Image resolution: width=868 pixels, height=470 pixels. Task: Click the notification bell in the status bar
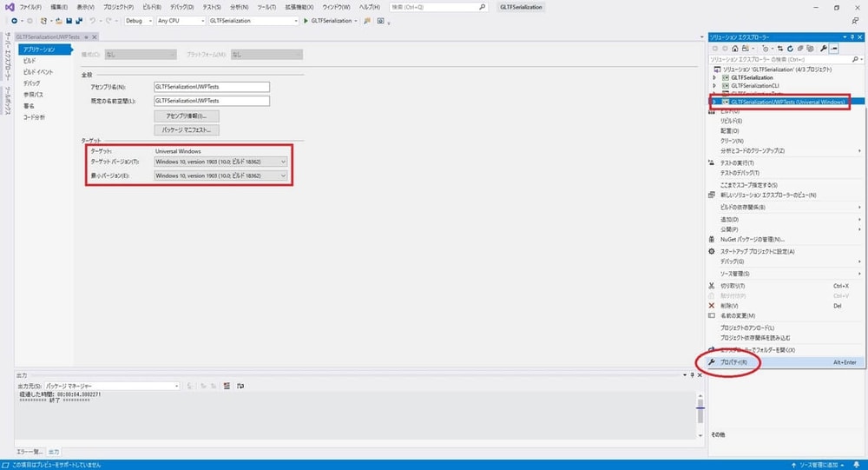857,465
